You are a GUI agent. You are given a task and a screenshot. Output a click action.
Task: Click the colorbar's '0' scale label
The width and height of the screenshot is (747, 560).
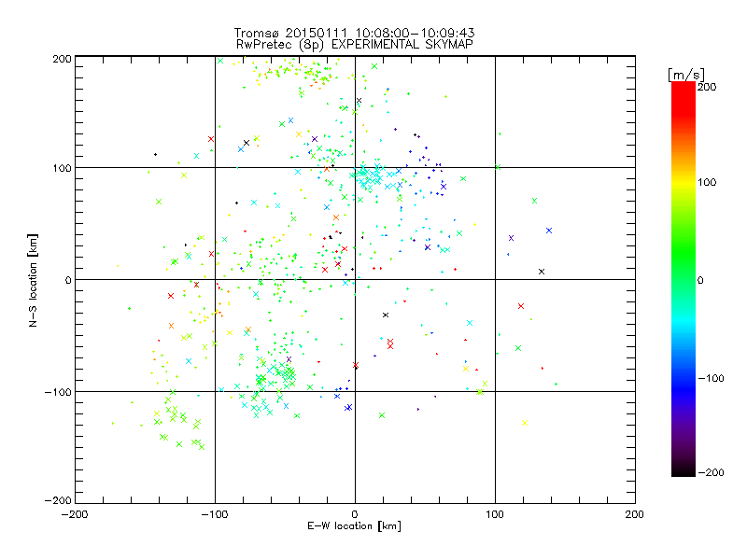(x=700, y=280)
